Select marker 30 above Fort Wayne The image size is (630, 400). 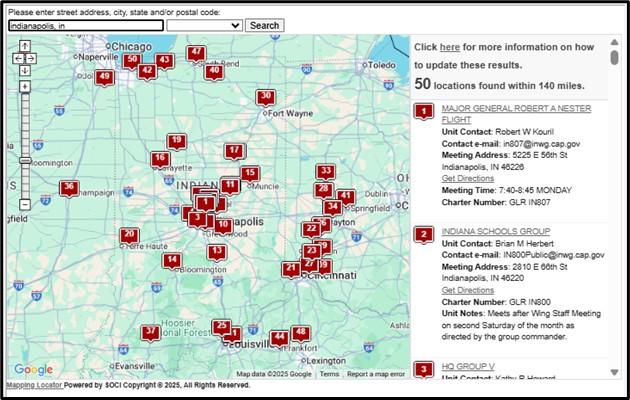[266, 97]
